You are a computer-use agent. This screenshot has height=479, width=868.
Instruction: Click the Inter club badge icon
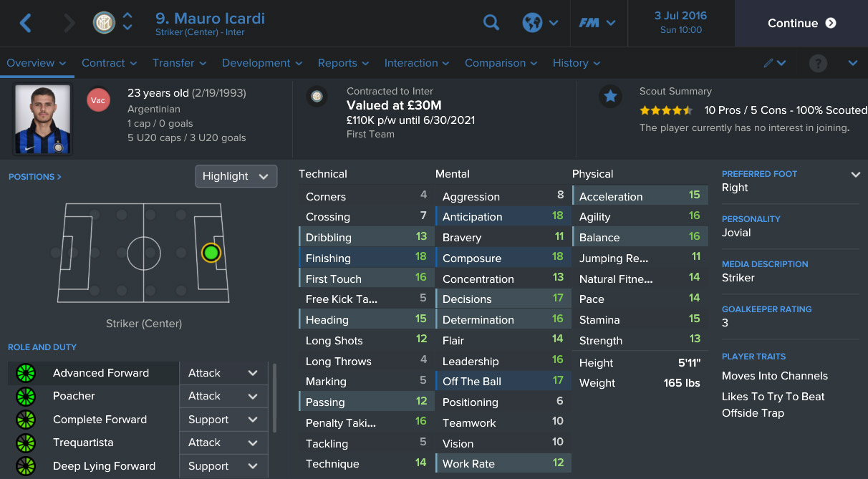[x=105, y=23]
